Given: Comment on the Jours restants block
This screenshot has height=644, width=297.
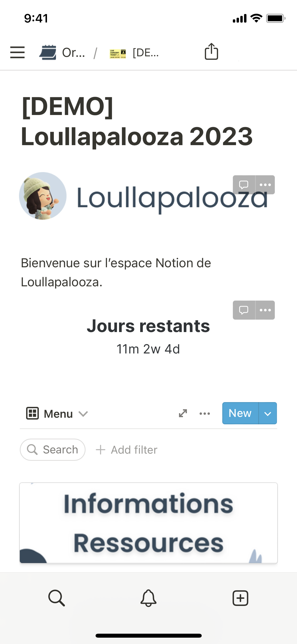Looking at the screenshot, I should 244,310.
